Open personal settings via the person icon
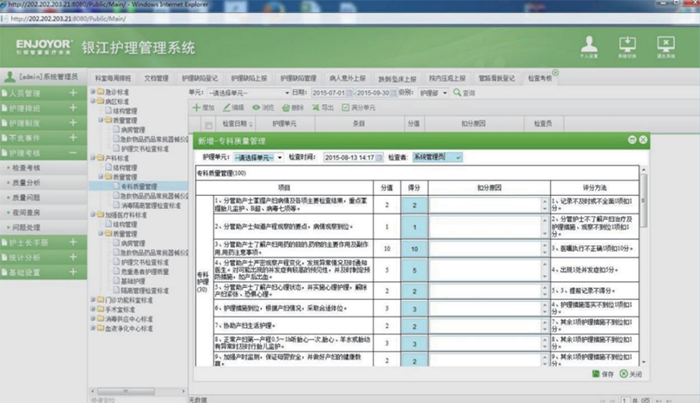 tap(589, 45)
